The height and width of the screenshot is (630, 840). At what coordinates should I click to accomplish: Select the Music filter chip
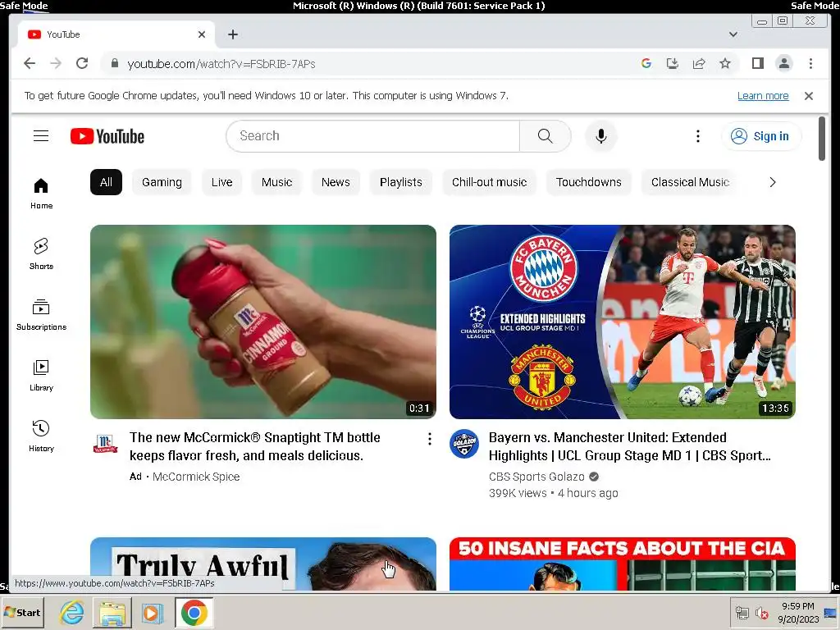click(277, 182)
